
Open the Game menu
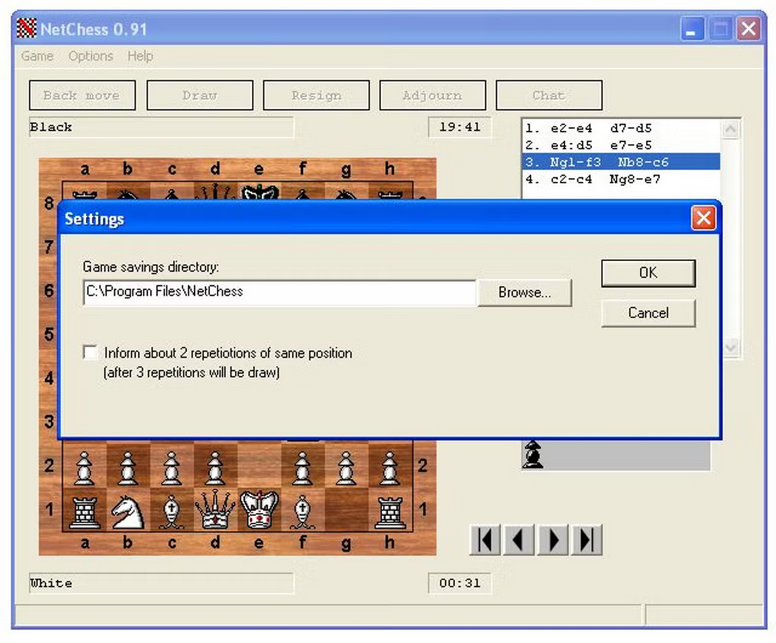[x=37, y=56]
